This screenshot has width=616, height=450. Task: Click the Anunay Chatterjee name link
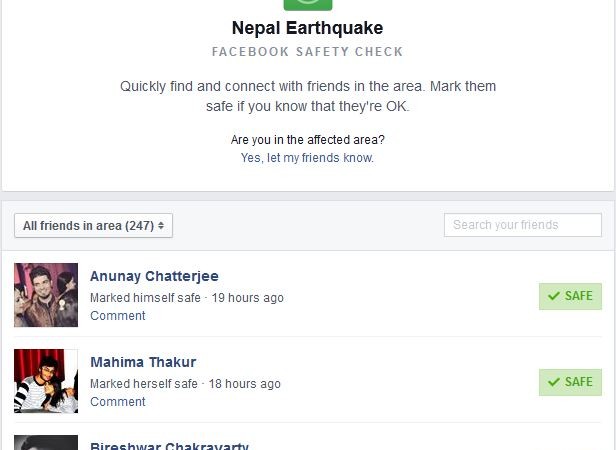154,276
